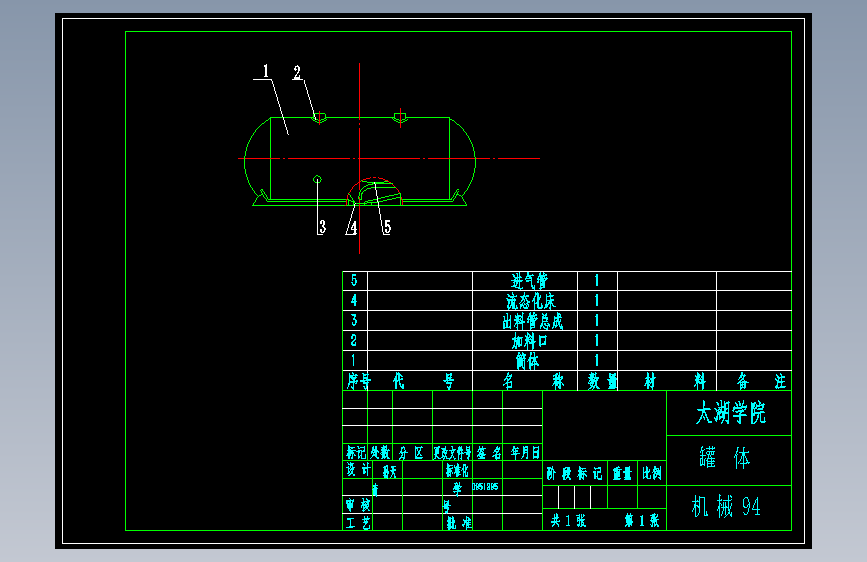Select the part name 出料管总成
This screenshot has height=562, width=867.
(532, 321)
